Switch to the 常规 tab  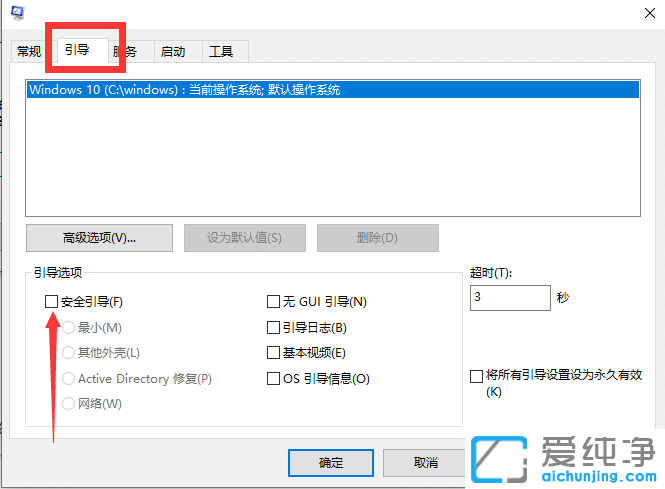click(x=29, y=52)
